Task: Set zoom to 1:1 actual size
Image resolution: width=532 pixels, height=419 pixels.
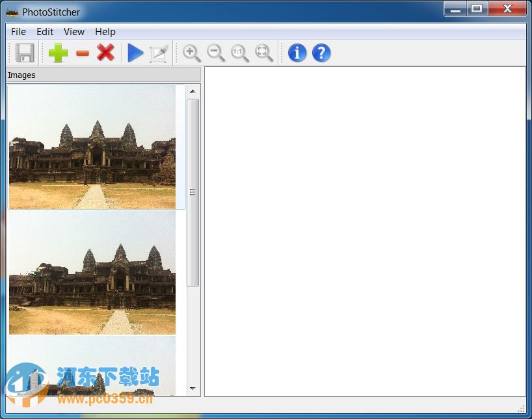Action: (239, 53)
